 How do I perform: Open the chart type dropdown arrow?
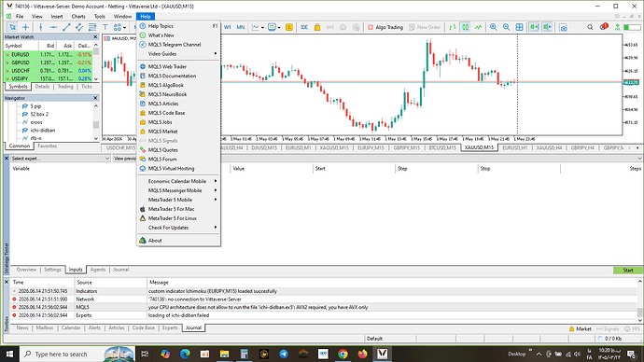pyautogui.click(x=262, y=27)
